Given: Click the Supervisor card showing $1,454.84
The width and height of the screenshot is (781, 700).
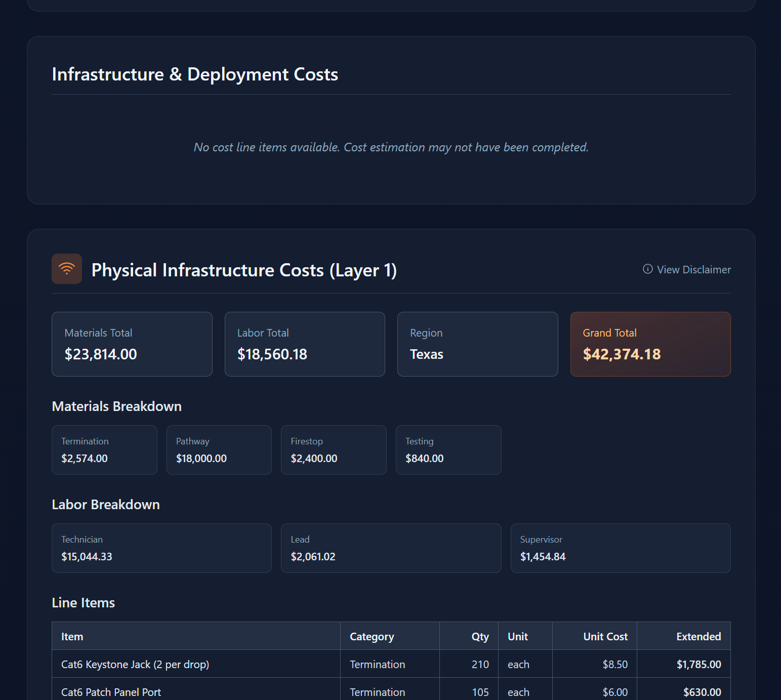Looking at the screenshot, I should pos(621,548).
